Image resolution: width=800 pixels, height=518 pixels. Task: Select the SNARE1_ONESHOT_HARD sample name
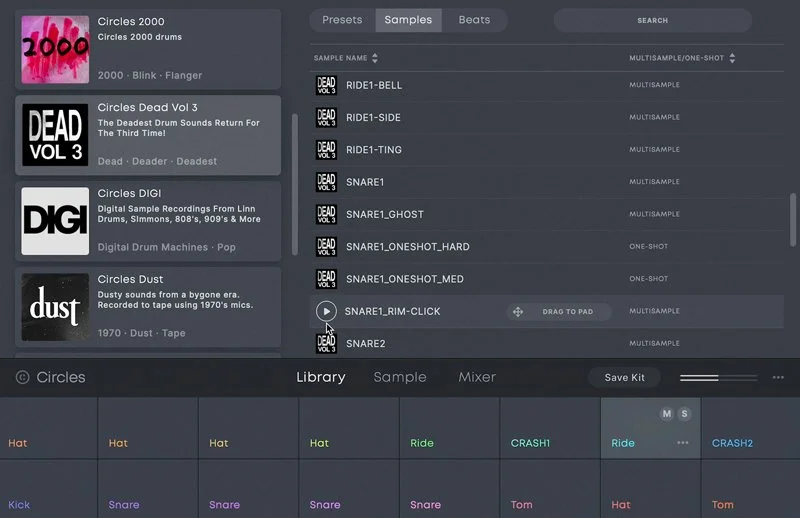pyautogui.click(x=408, y=246)
